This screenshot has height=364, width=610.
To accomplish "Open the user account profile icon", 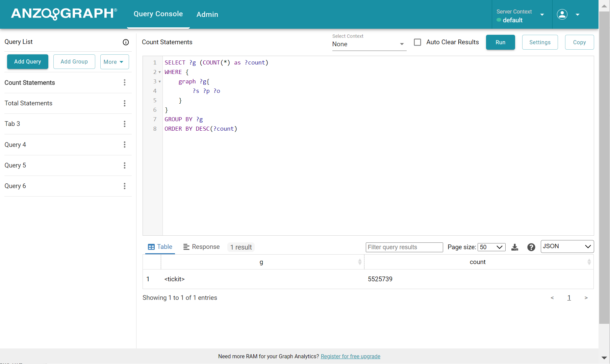I will [562, 15].
